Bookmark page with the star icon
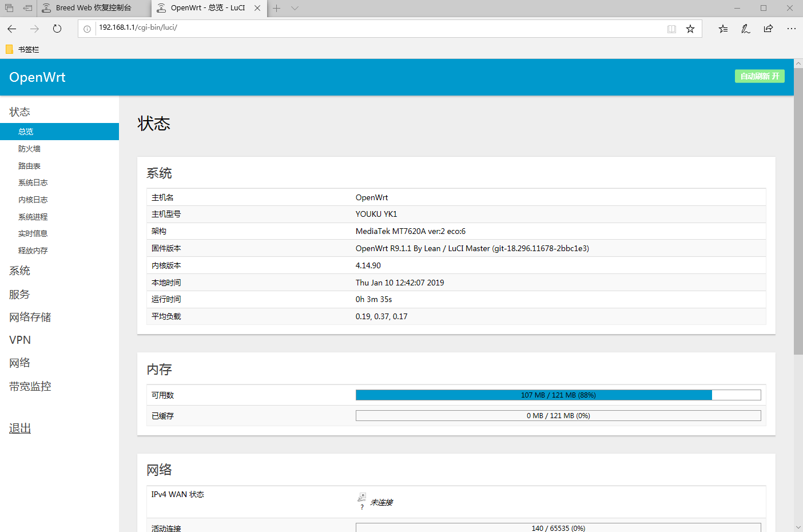 (690, 29)
